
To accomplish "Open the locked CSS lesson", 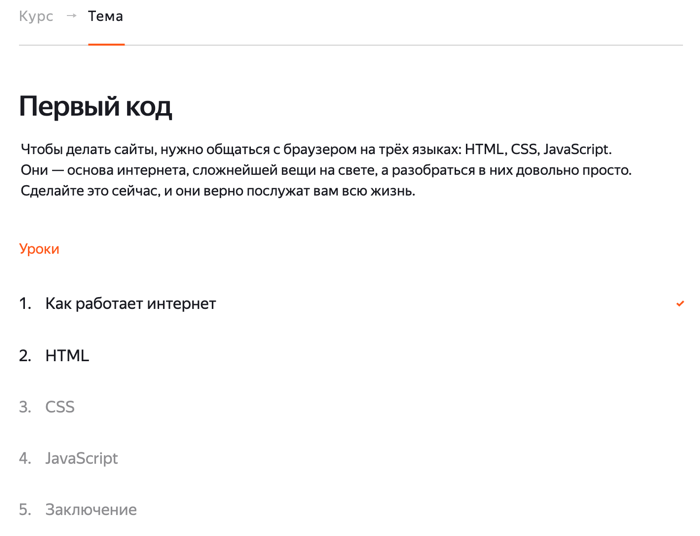I will coord(60,407).
